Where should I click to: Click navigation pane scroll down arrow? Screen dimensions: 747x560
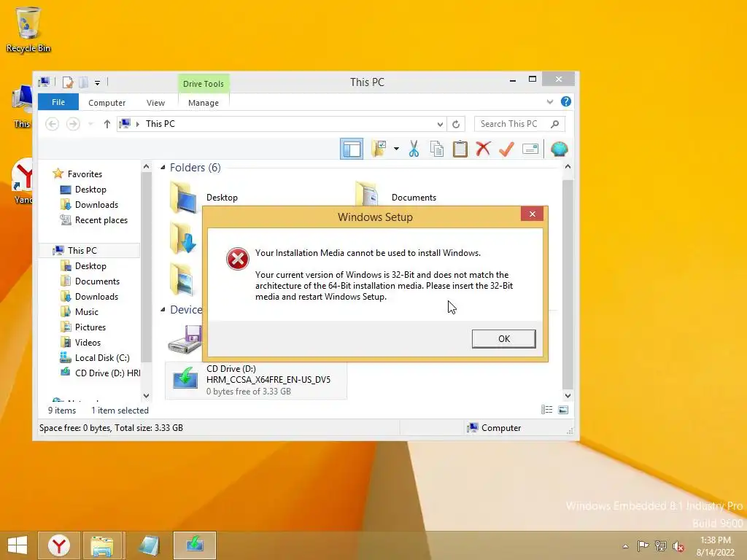pos(146,396)
